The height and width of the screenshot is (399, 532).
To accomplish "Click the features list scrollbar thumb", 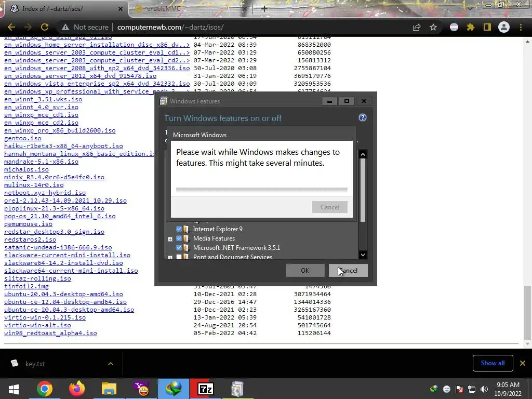I will point(363,191).
